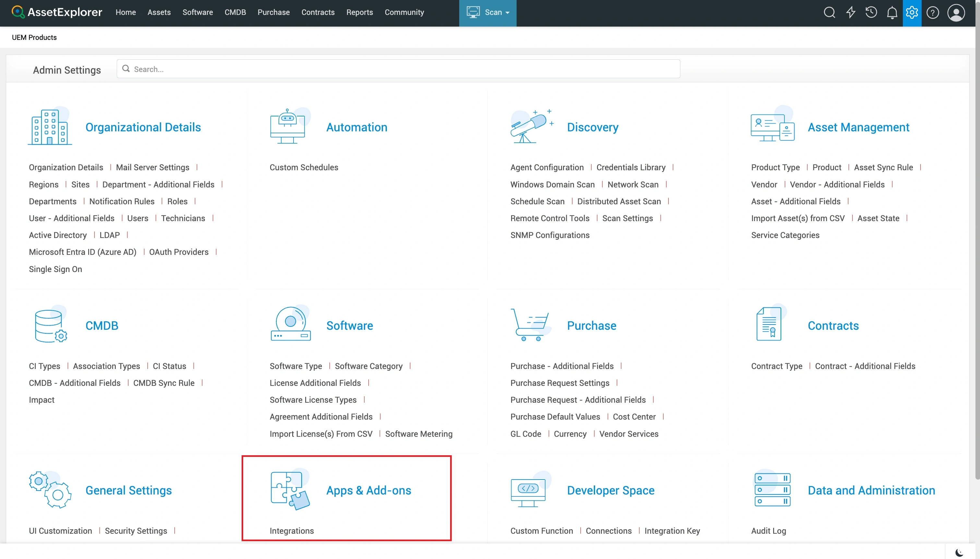Open Agent Configuration
The image size is (980, 559).
click(547, 167)
